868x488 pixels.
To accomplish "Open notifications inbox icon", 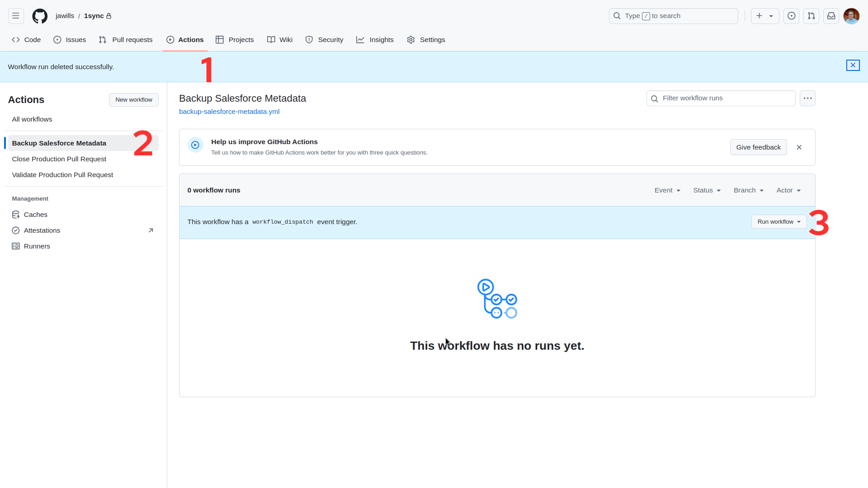I will tap(831, 16).
